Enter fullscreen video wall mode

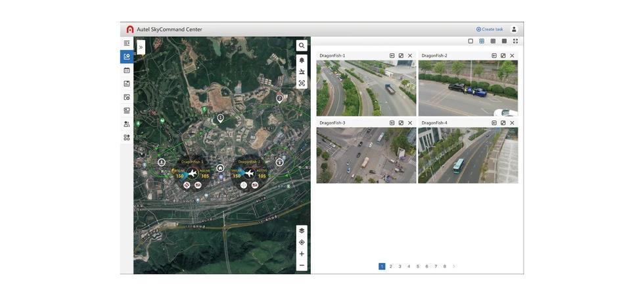click(x=515, y=41)
